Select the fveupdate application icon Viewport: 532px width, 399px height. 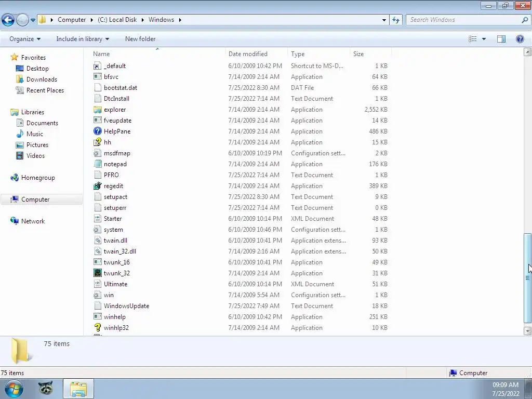point(97,121)
